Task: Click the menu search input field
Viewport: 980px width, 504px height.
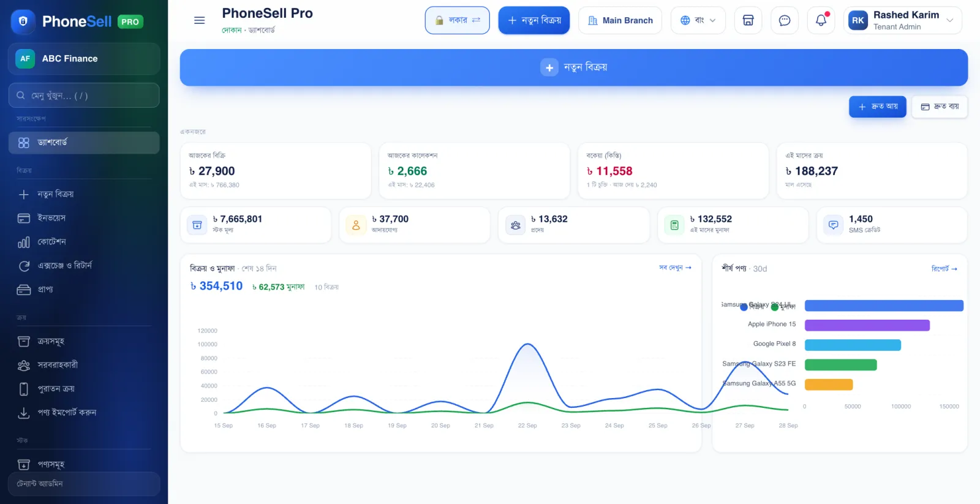Action: [x=84, y=96]
